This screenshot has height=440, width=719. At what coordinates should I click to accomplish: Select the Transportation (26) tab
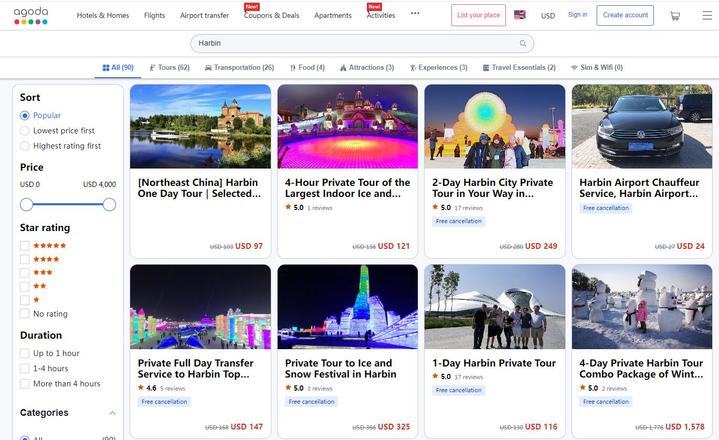click(239, 68)
